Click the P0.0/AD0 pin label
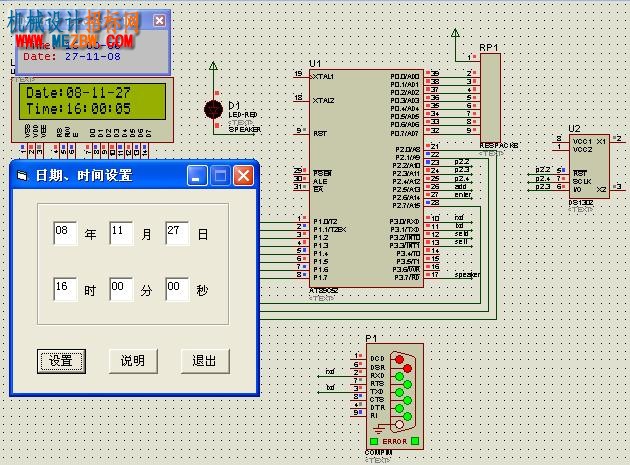630x465 pixels. coord(405,76)
